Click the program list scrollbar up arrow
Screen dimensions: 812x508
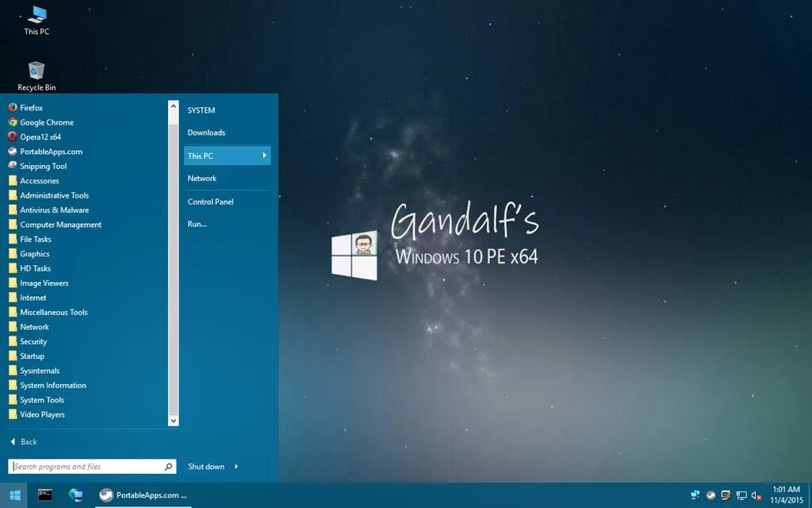pyautogui.click(x=174, y=106)
